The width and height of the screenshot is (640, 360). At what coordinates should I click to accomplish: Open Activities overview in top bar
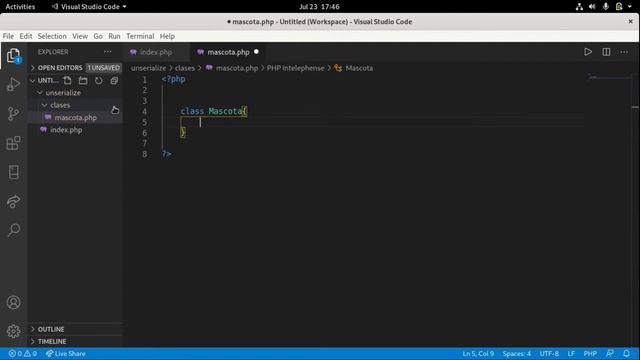click(x=20, y=7)
